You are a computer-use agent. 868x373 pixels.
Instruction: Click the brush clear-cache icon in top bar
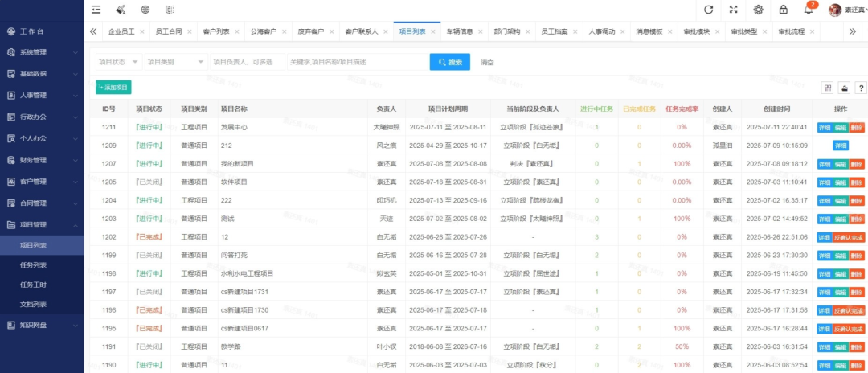click(121, 10)
